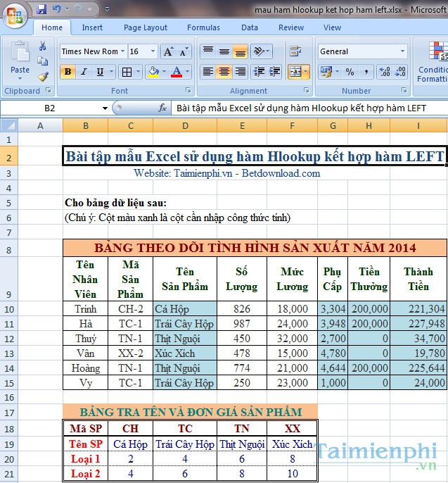Open the Font dialog launcher
The image size is (448, 483).
188,90
